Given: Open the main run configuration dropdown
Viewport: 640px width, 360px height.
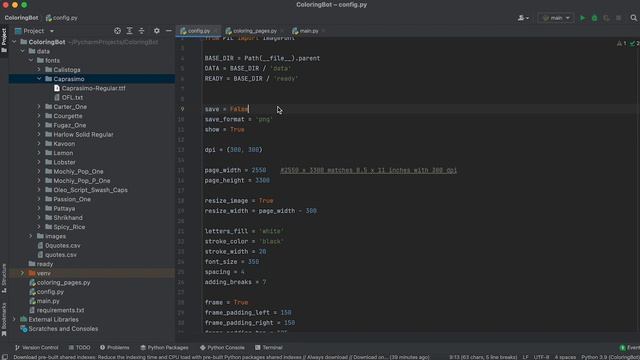Looking at the screenshot, I should click(x=556, y=18).
